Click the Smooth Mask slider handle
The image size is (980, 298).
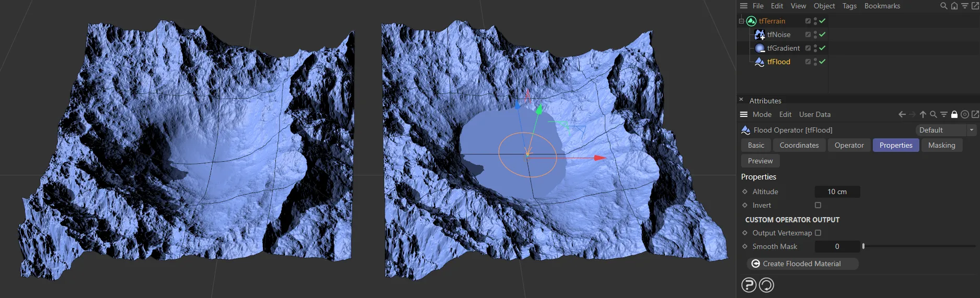pos(863,247)
